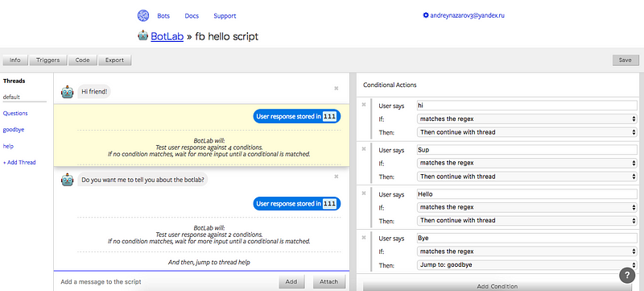Click 'Do you want me to tell you' bubble
The height and width of the screenshot is (291, 644).
pyautogui.click(x=142, y=180)
